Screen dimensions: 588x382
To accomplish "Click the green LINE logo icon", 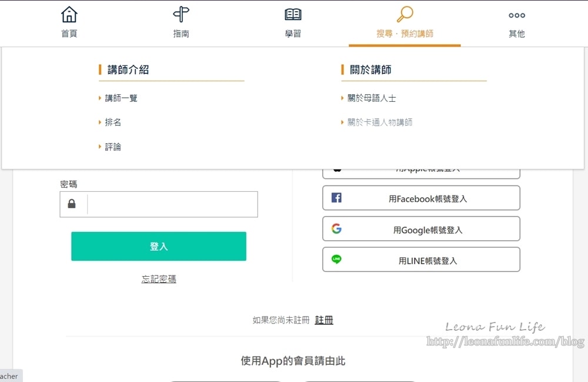I will (x=336, y=260).
